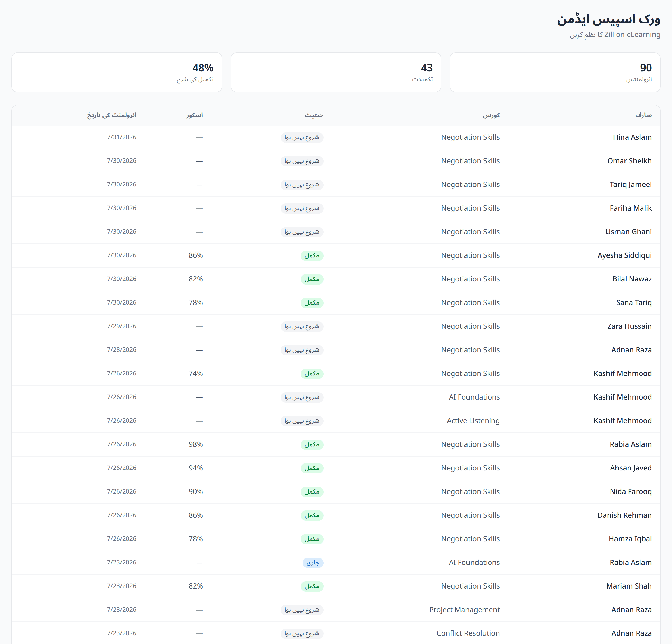
Task: Click the صارف column header
Action: click(x=643, y=115)
